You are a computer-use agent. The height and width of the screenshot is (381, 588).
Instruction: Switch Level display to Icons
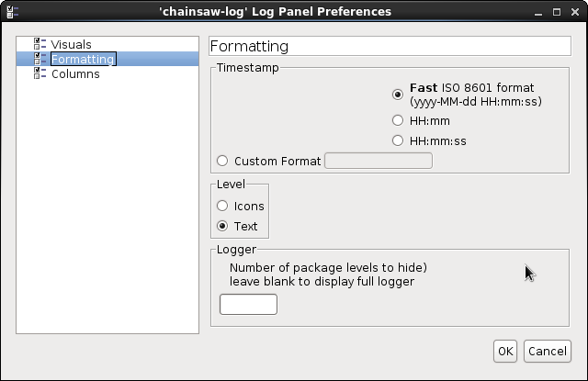222,206
